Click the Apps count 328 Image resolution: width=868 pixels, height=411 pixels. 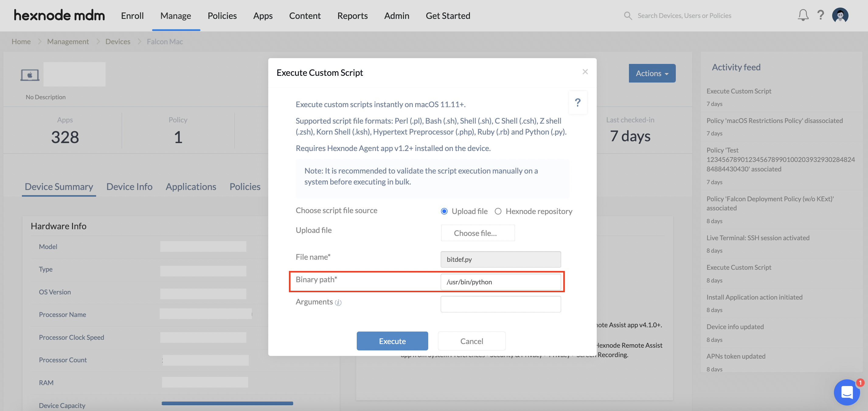[65, 137]
